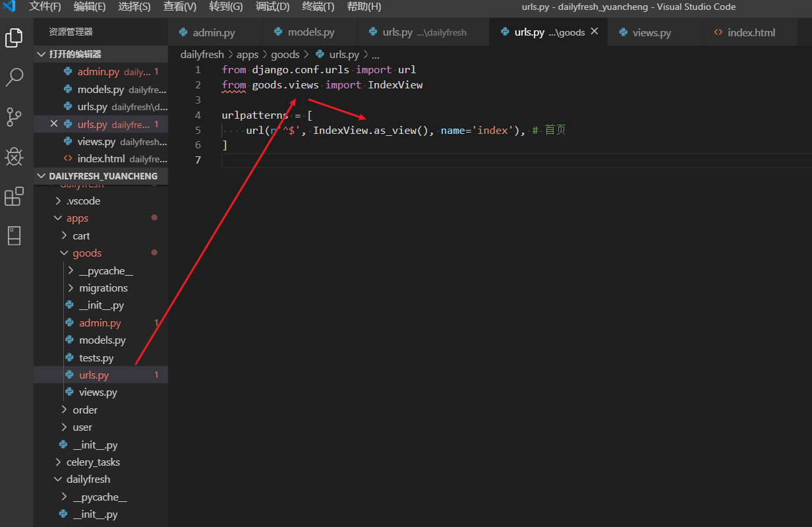This screenshot has height=527, width=812.
Task: Open the Search view icon
Action: point(14,77)
